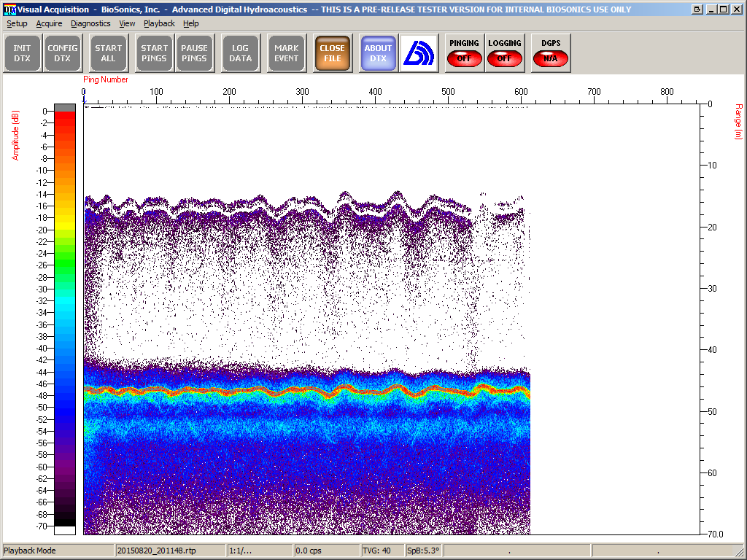Image resolution: width=747 pixels, height=560 pixels.
Task: Click the Range (m) axis label
Action: point(738,122)
